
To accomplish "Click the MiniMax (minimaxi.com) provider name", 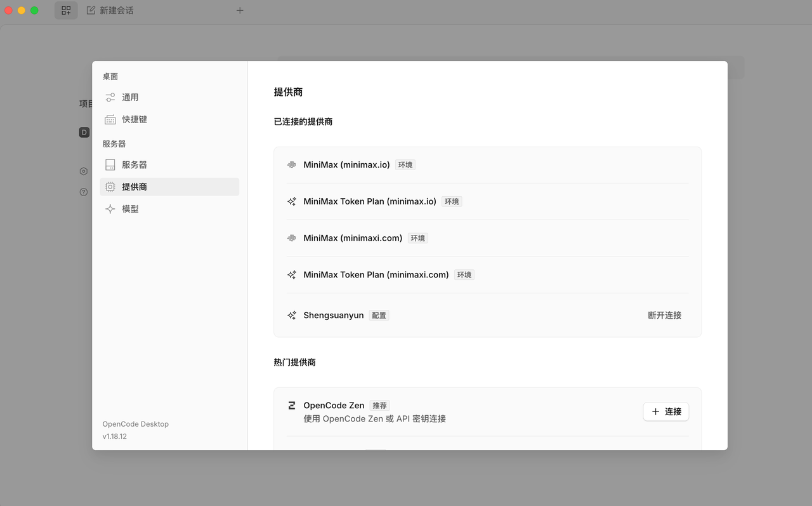I will point(353,238).
